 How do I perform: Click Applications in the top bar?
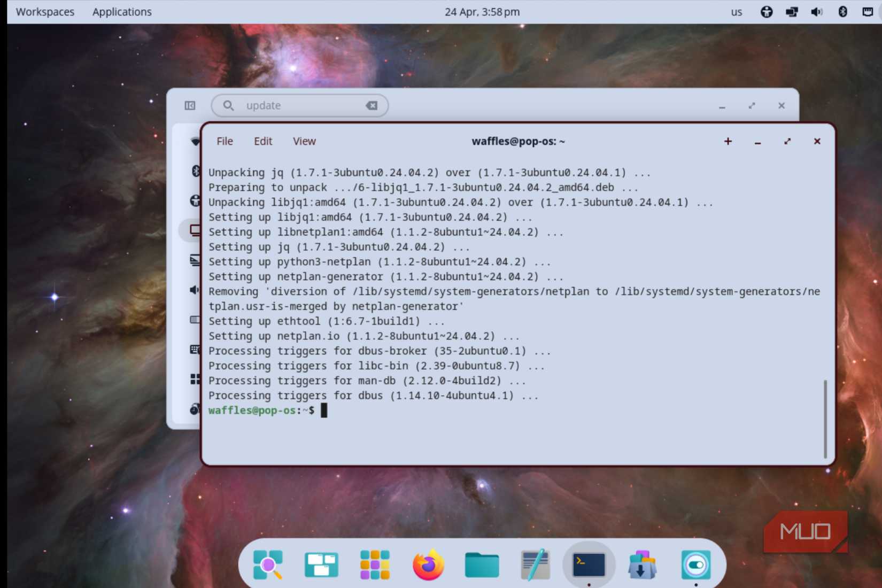(x=121, y=11)
